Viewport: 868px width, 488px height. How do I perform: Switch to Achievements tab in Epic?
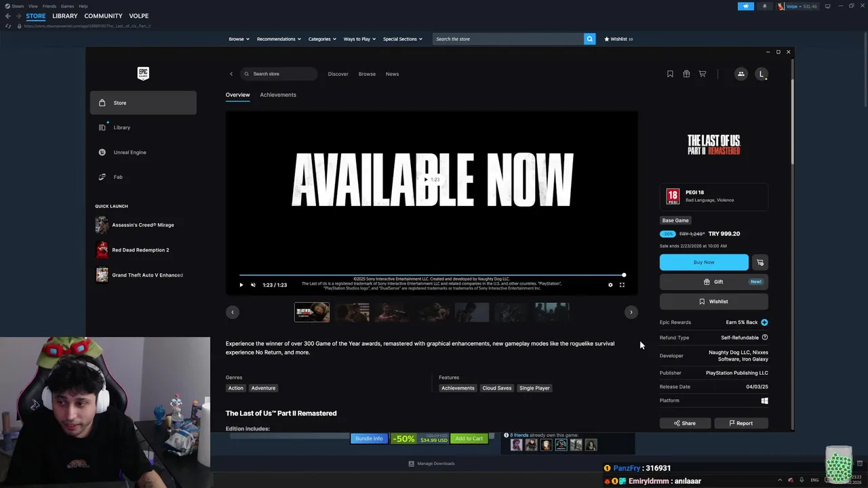click(x=278, y=95)
